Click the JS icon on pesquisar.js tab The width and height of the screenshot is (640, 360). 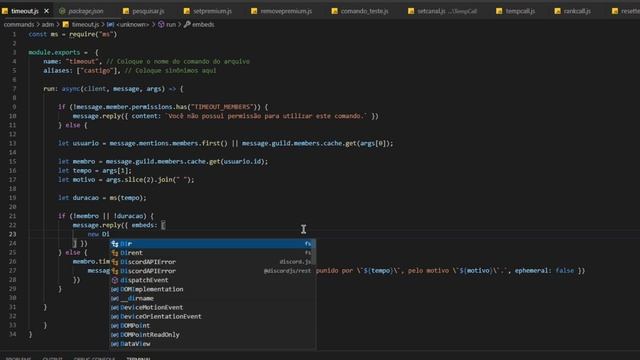click(x=126, y=11)
